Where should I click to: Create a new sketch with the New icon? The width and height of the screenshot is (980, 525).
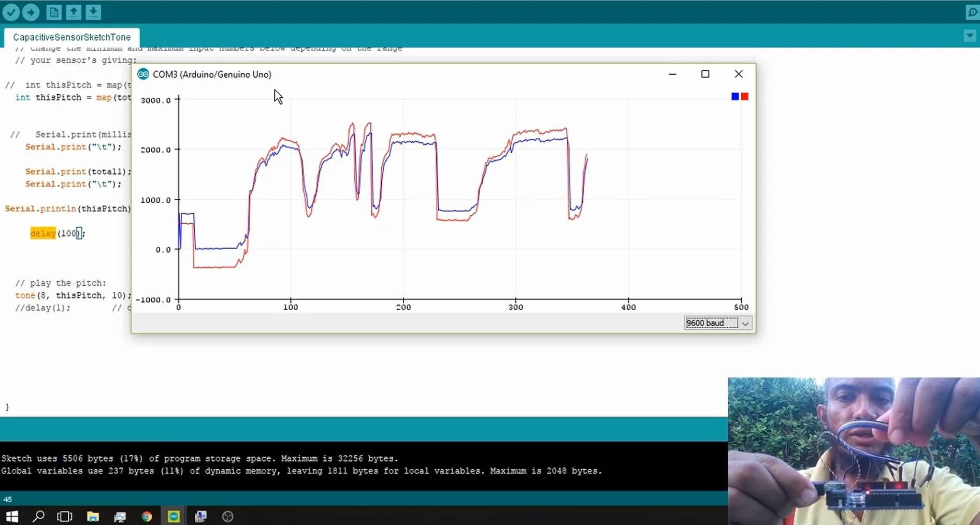tap(54, 12)
